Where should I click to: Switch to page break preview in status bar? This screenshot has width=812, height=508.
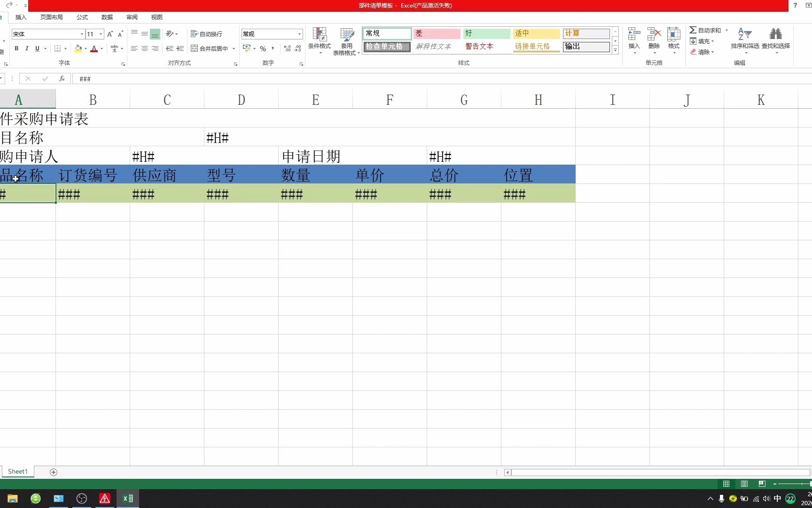coord(762,484)
